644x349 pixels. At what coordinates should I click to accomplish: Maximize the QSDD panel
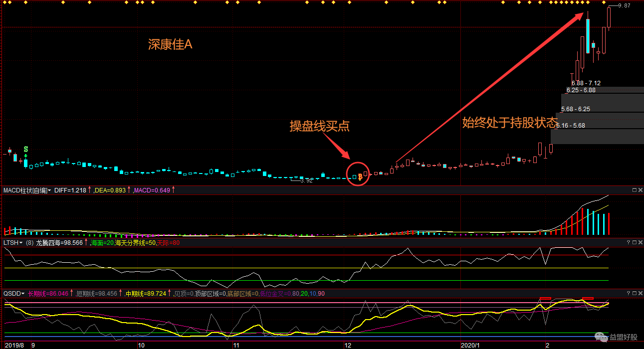click(634, 293)
